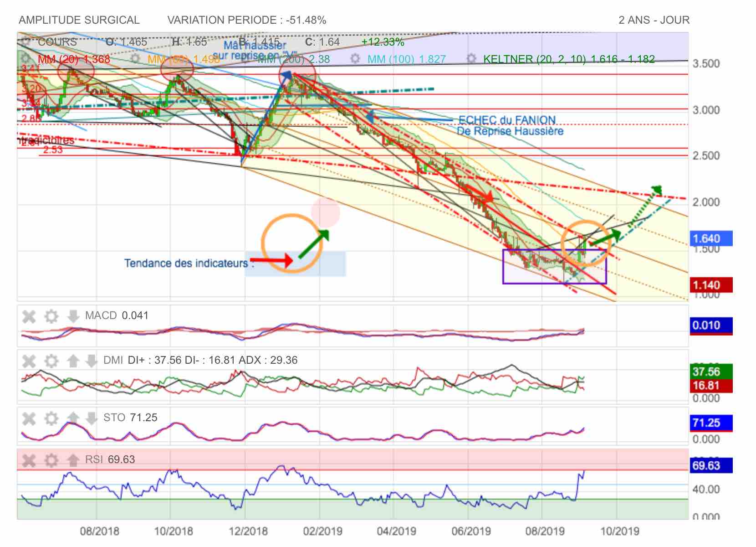Click the red 1.140 price tag

(x=711, y=285)
